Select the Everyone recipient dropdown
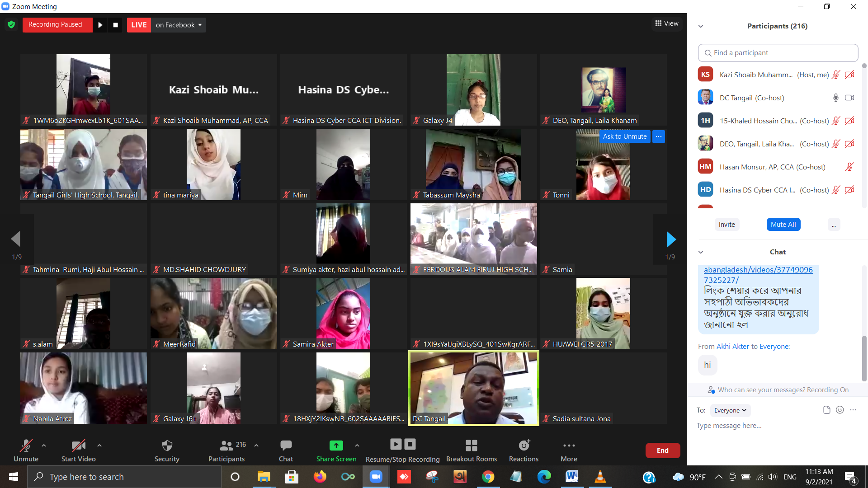This screenshot has width=868, height=488. 730,411
